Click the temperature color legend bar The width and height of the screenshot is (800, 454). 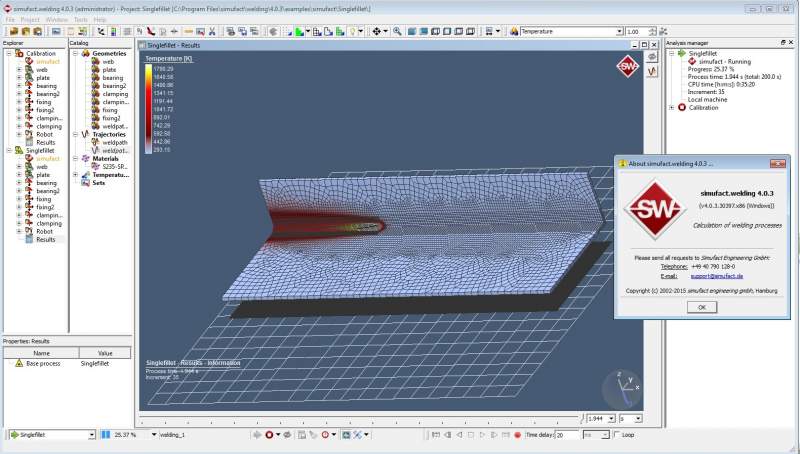pos(148,109)
